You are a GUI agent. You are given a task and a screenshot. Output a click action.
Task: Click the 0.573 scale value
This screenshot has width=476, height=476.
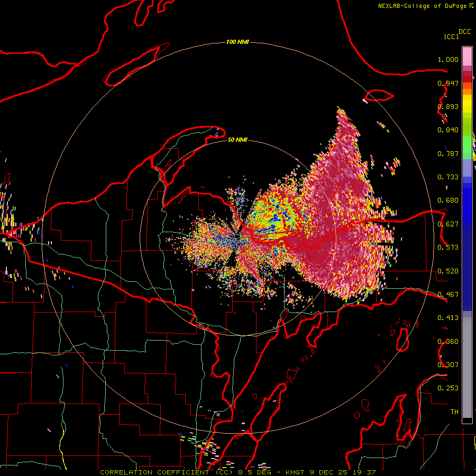point(448,248)
